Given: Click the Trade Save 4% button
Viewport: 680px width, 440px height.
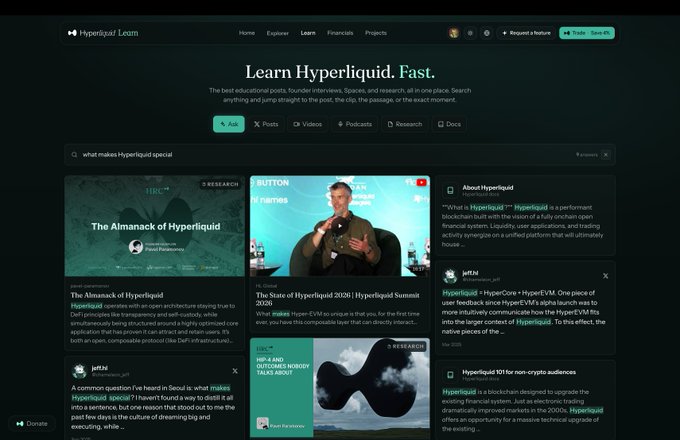Looking at the screenshot, I should 587,33.
